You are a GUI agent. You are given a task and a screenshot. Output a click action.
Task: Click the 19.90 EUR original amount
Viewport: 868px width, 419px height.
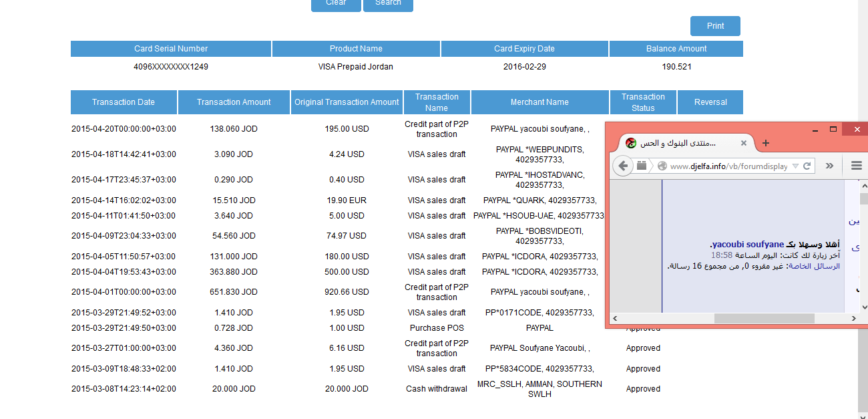[x=347, y=200]
